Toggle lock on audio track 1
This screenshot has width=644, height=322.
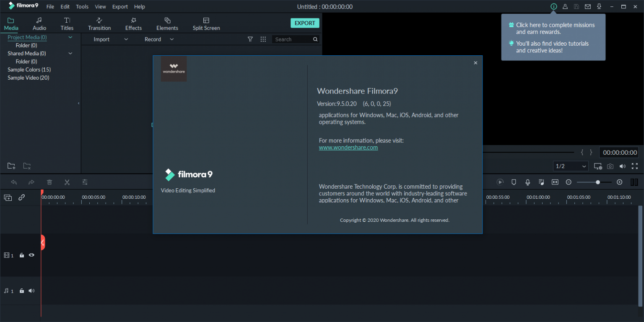click(x=22, y=291)
